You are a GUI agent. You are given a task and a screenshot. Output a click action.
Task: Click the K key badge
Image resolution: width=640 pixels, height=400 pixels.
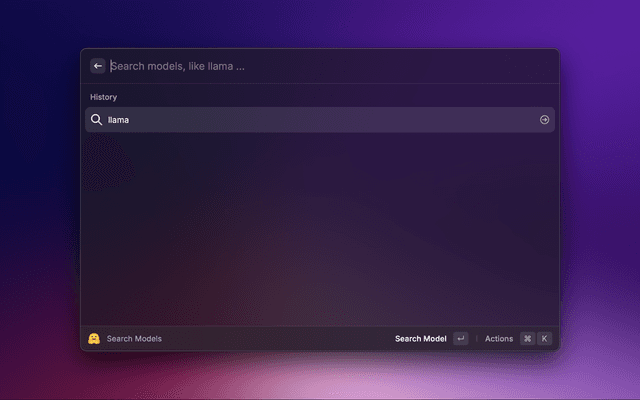tap(545, 339)
